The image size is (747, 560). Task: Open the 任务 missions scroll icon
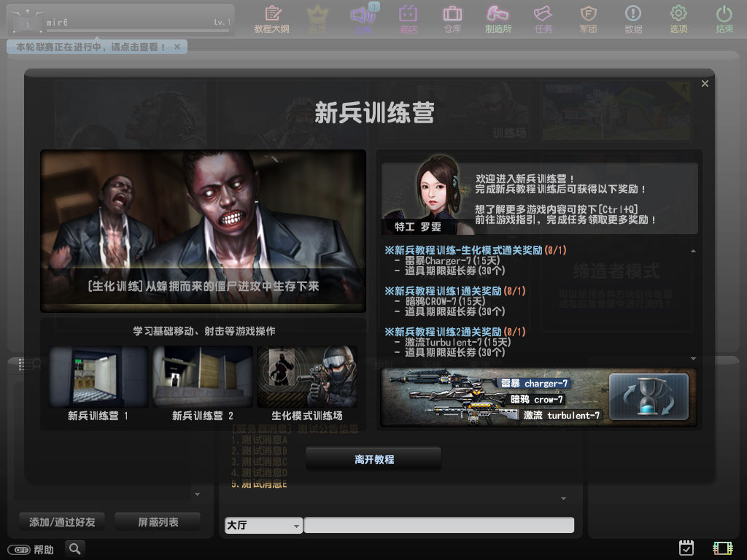point(543,19)
